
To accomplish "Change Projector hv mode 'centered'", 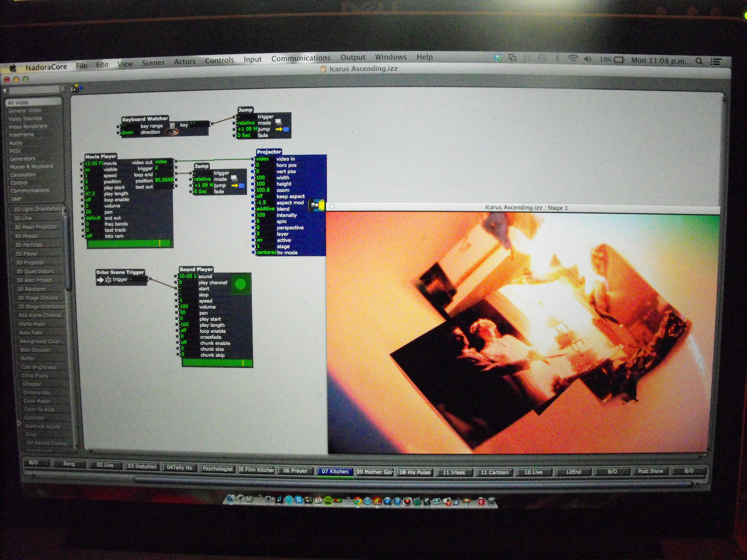I will (x=266, y=253).
